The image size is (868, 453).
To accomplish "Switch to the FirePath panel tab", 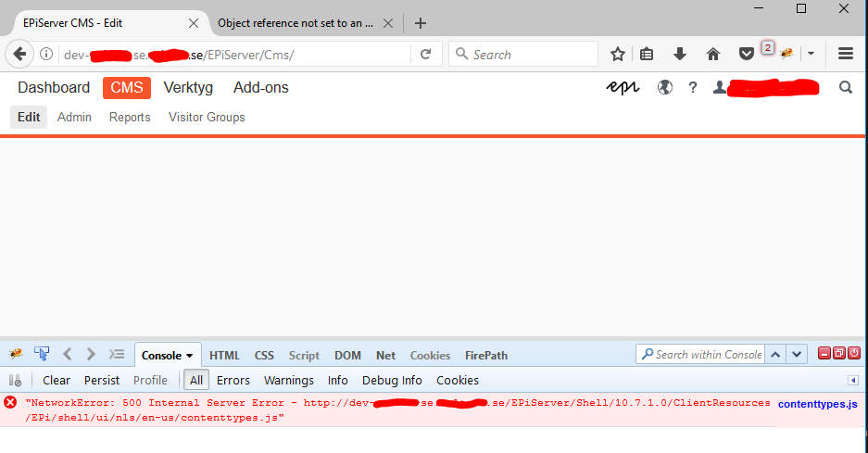I will point(486,356).
